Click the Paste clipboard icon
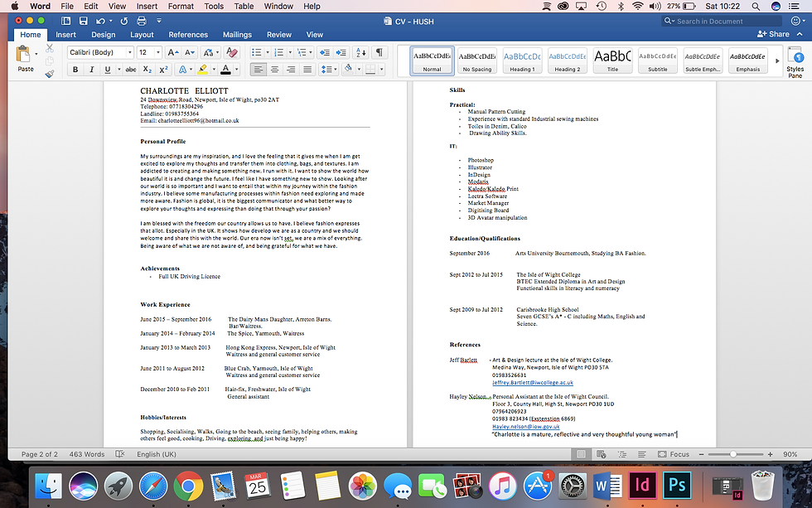 click(x=23, y=55)
